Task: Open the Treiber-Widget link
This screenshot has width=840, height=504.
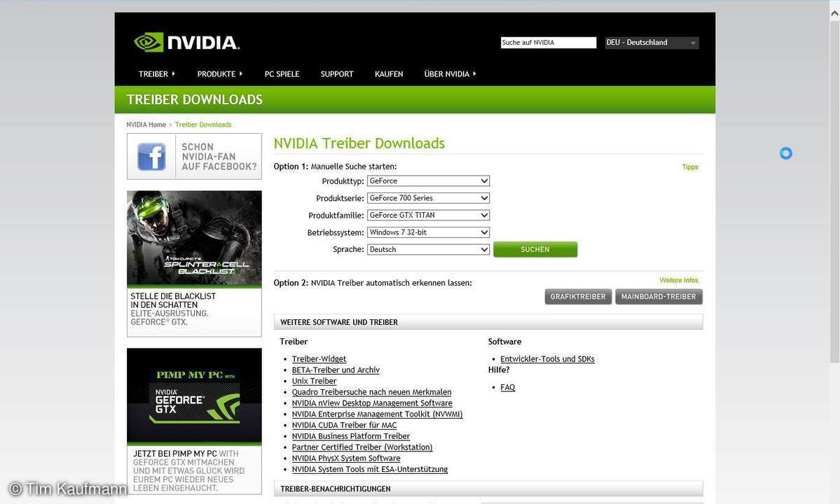Action: coord(319,359)
